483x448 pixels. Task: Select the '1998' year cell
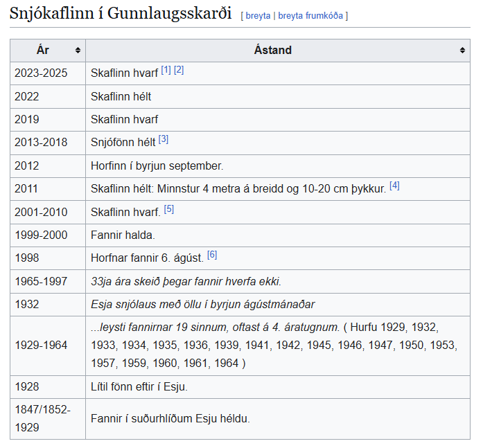pos(48,258)
